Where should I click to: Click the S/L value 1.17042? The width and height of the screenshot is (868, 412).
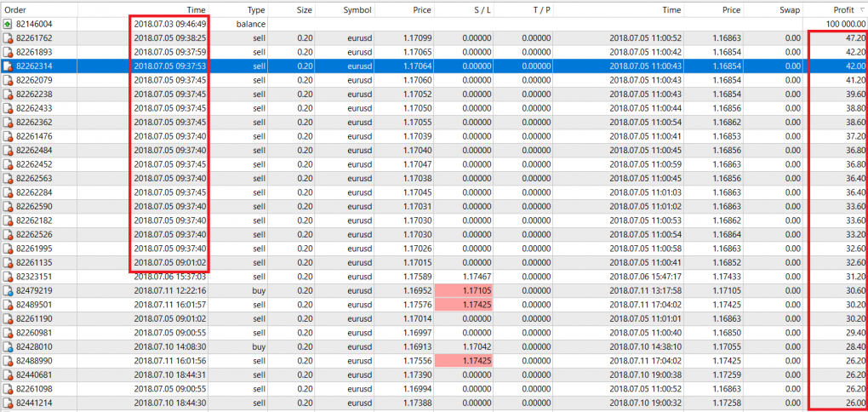476,346
